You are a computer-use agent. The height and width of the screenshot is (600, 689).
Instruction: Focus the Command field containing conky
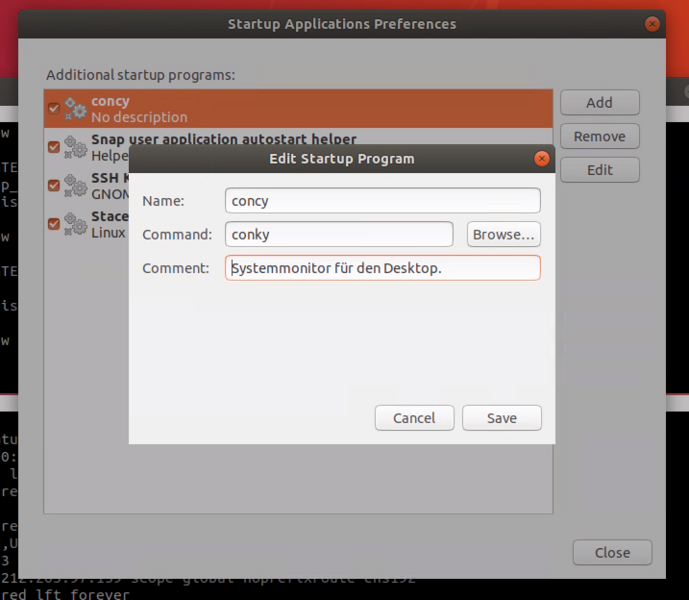click(x=339, y=234)
